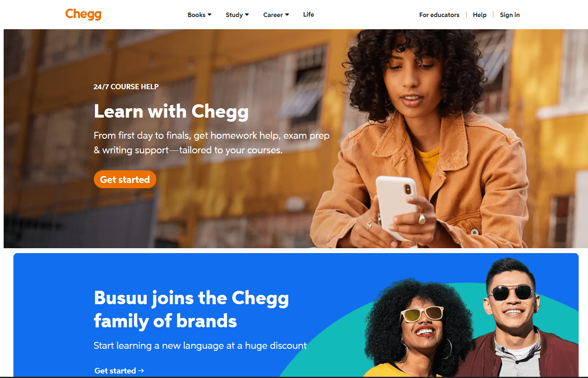Go to the Life section
The height and width of the screenshot is (378, 588).
pyautogui.click(x=309, y=15)
